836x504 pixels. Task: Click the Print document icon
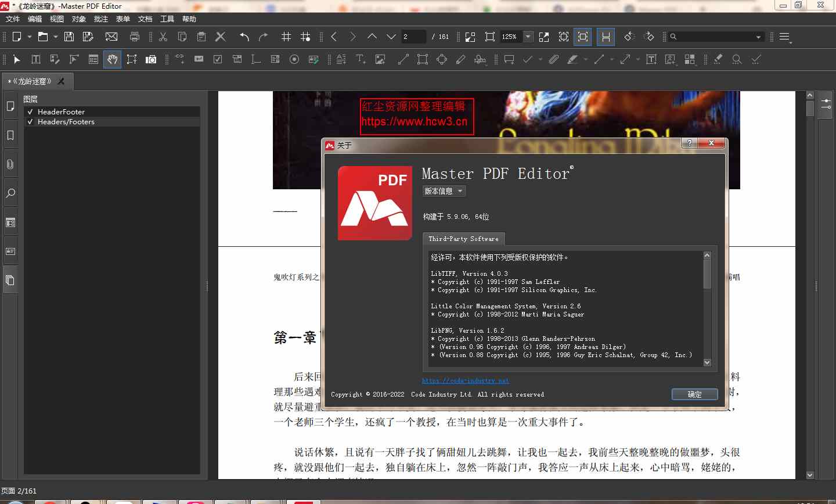pos(134,37)
